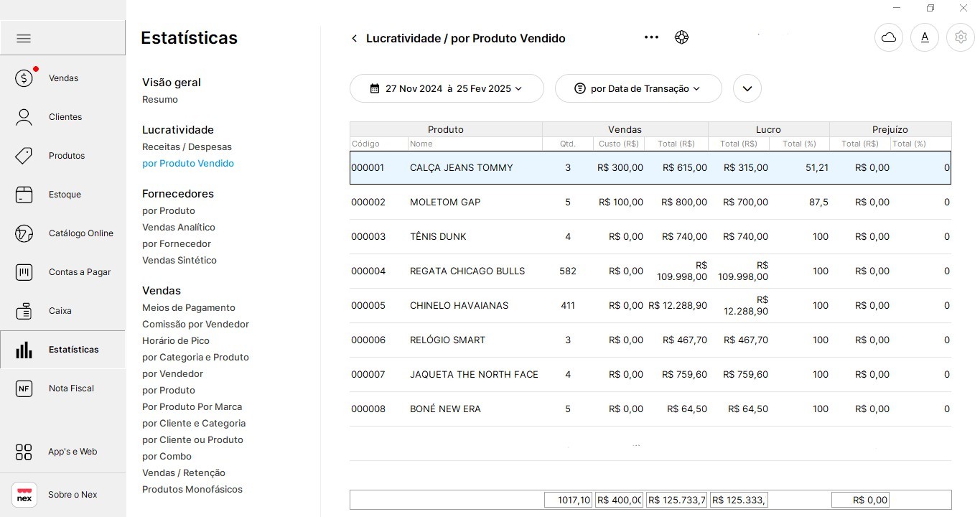Sort by Código column header
The height and width of the screenshot is (517, 980).
click(379, 144)
